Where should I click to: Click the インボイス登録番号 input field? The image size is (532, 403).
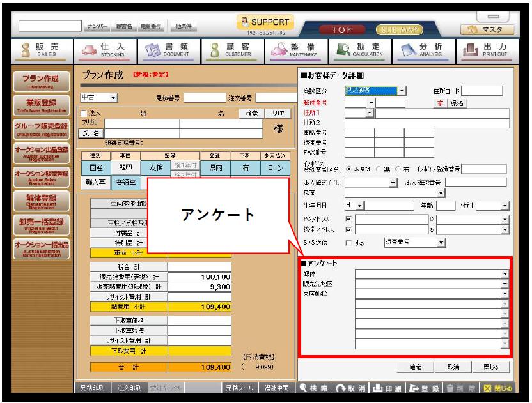484,169
